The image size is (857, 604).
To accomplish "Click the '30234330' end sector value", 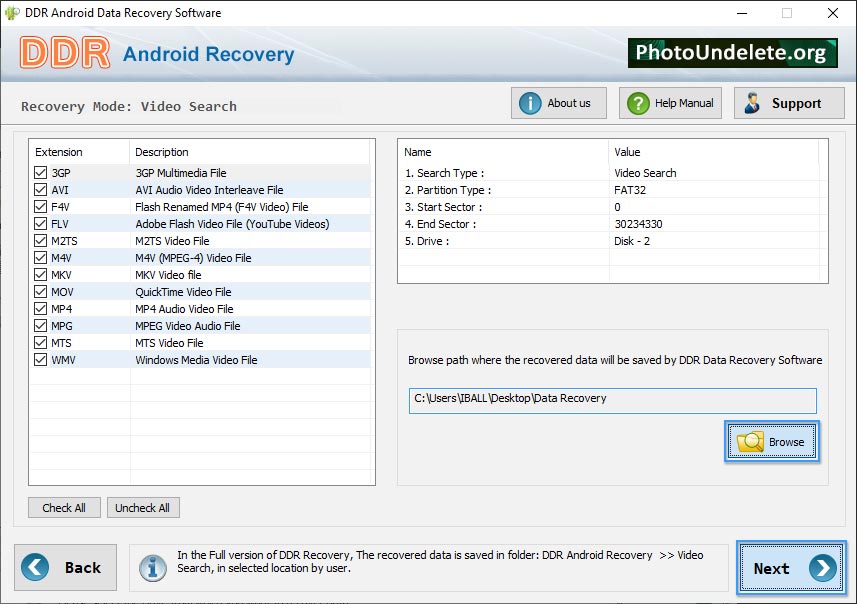I will click(x=638, y=224).
